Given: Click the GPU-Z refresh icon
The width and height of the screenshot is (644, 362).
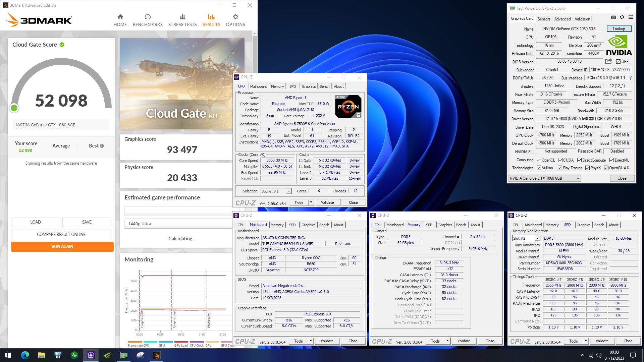Looking at the screenshot, I should click(622, 17).
